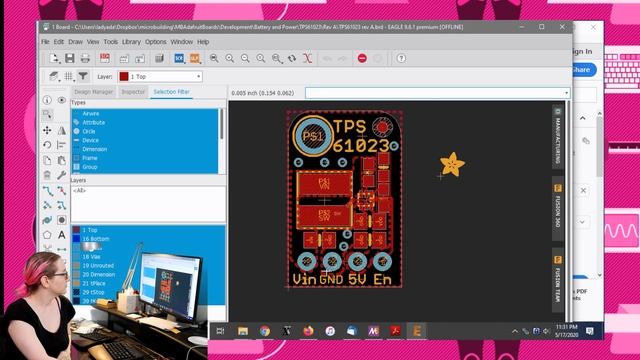Open the Window menu
The width and height of the screenshot is (640, 360).
click(x=182, y=42)
